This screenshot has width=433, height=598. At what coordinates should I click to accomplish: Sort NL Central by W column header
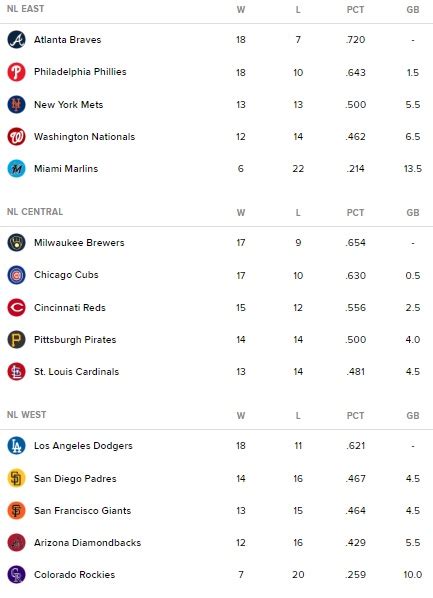click(241, 212)
